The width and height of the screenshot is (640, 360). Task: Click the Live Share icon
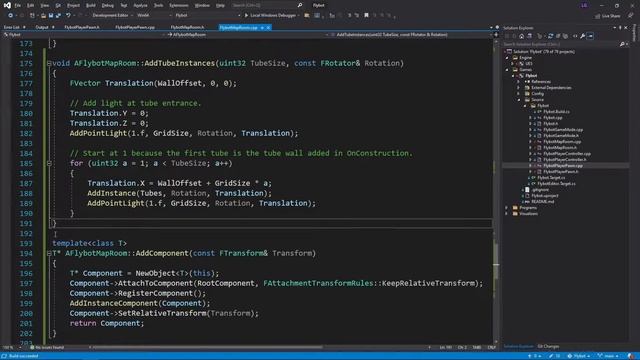(597, 16)
